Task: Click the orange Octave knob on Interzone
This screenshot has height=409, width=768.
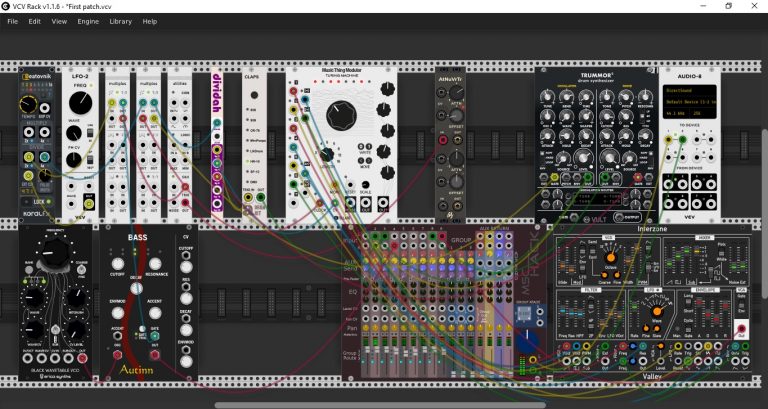Action: click(x=610, y=258)
